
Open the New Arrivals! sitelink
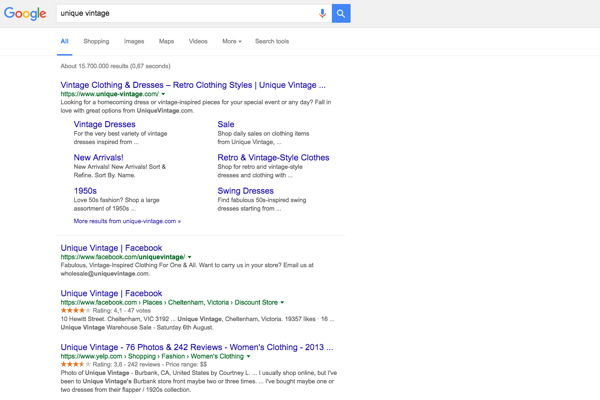(98, 158)
